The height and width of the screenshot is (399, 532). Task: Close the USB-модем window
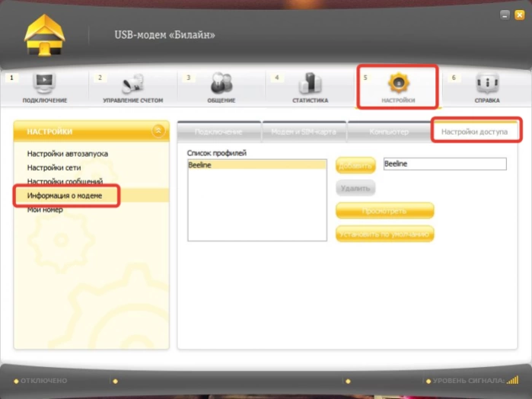tap(520, 15)
